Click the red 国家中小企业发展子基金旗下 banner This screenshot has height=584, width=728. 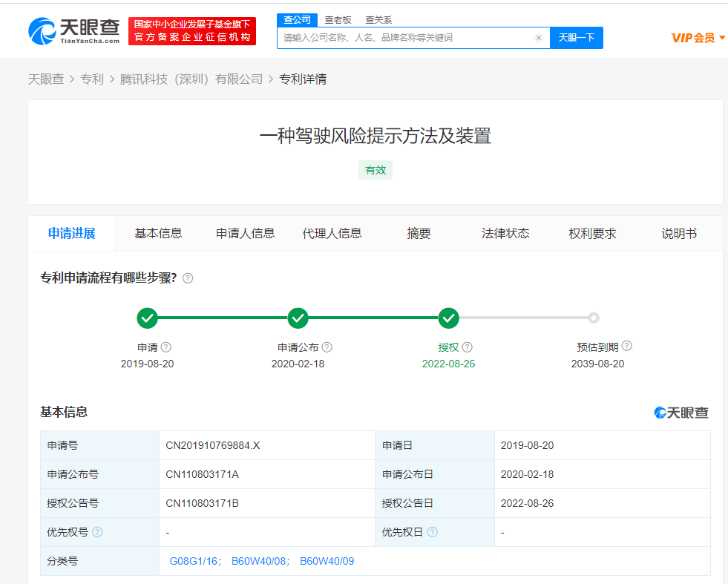tap(192, 31)
